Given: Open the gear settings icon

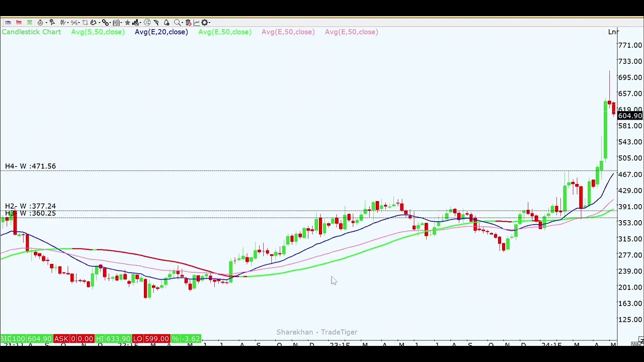Looking at the screenshot, I should pos(205,22).
